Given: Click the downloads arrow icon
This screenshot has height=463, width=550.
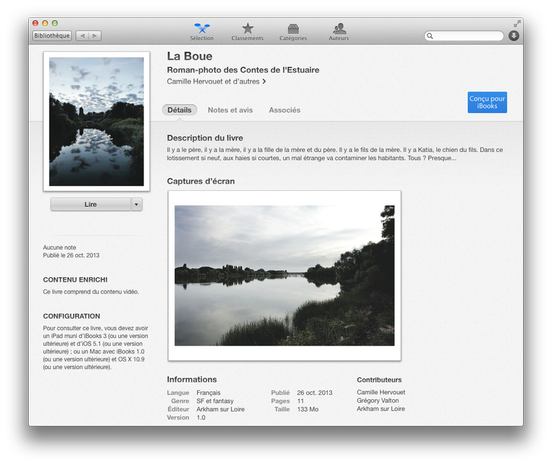Looking at the screenshot, I should [x=514, y=36].
